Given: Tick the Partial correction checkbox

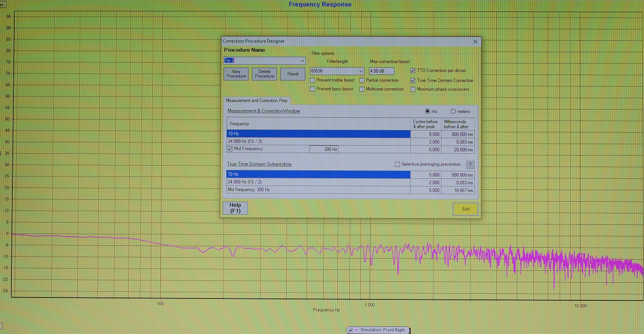Looking at the screenshot, I should [x=362, y=80].
